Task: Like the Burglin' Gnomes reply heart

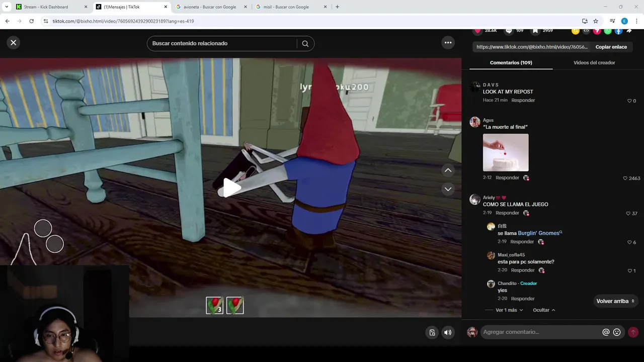Action: coord(629,242)
